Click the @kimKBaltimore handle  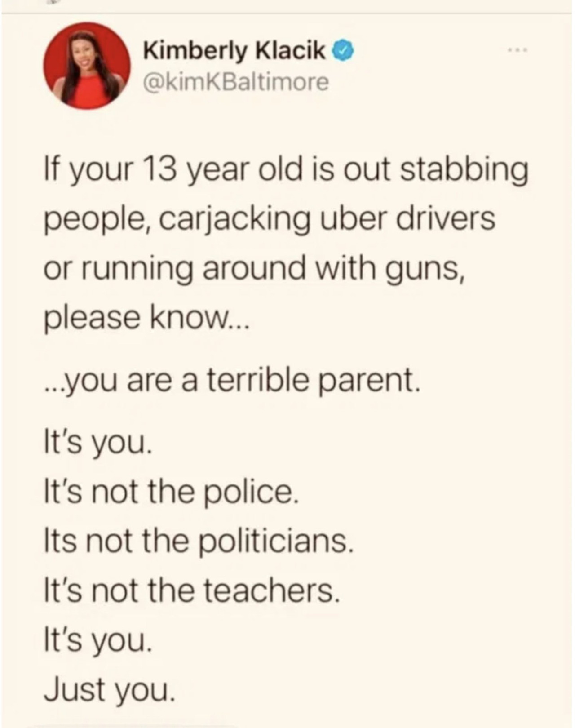[x=235, y=82]
